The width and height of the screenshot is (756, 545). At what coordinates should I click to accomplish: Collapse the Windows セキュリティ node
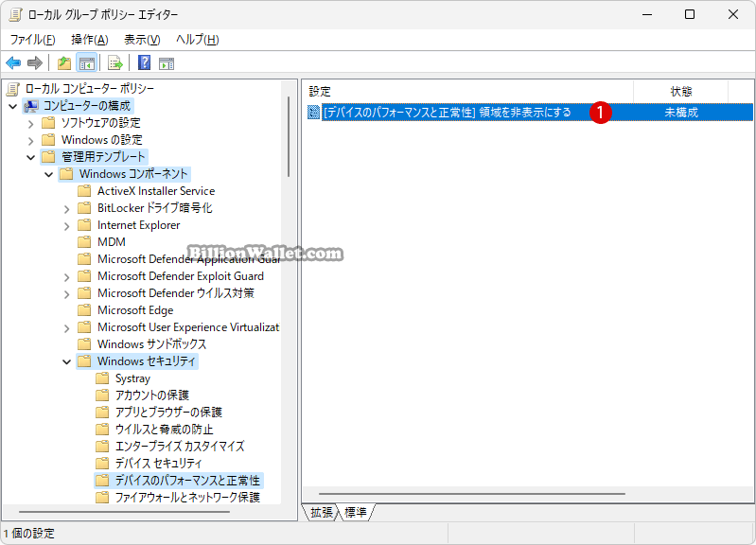(66, 361)
